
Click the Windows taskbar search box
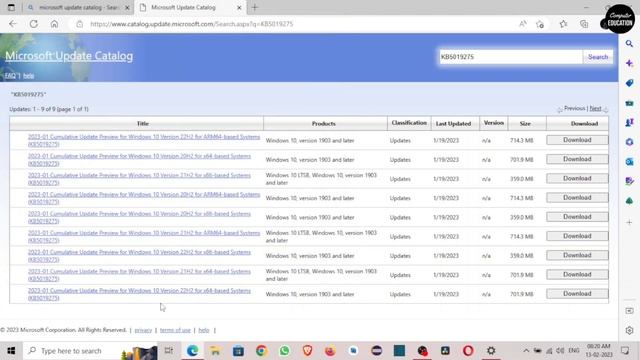coord(90,351)
